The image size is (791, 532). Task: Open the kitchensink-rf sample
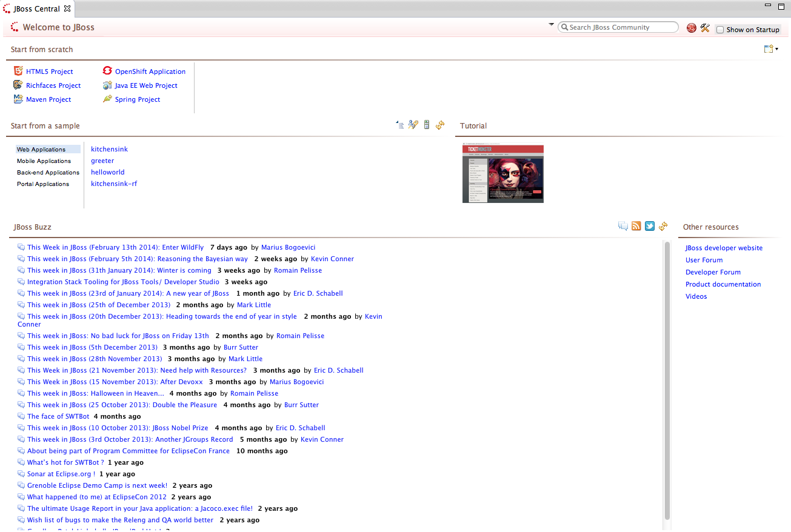(114, 184)
